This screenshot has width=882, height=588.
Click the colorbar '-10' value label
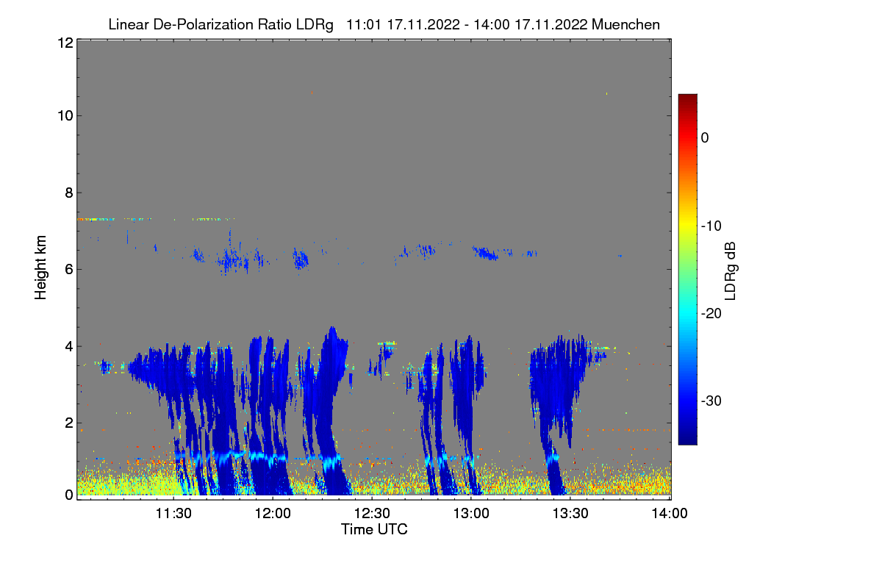711,226
